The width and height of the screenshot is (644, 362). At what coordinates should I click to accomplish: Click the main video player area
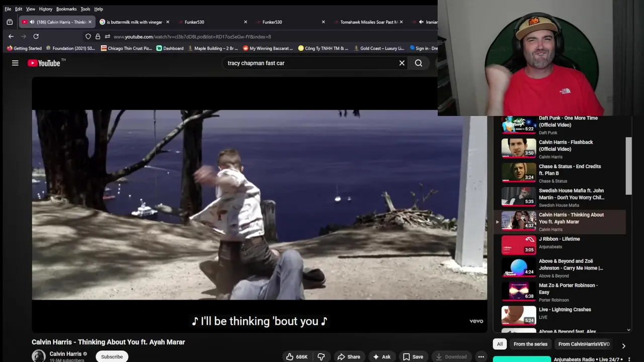coord(259,205)
